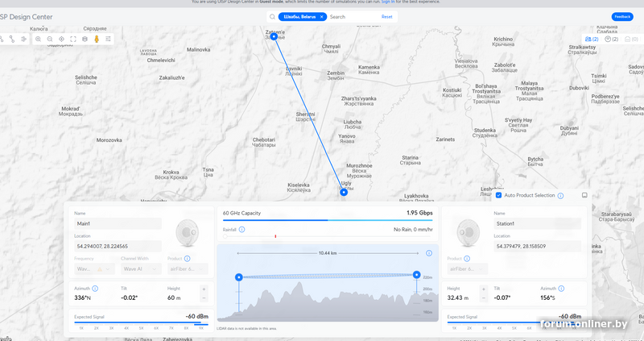Zoom out on the map
Screen dimensions: 644x341
50,39
